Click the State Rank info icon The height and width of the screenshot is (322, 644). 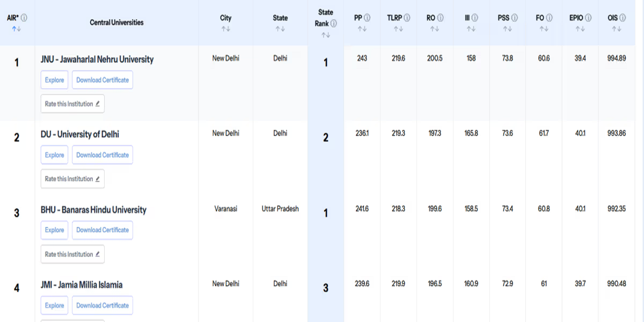333,24
